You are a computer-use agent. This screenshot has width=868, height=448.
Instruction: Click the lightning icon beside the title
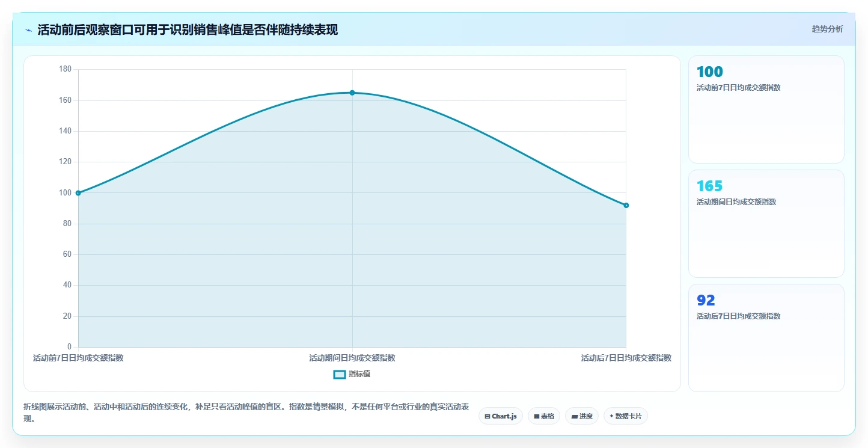28,30
